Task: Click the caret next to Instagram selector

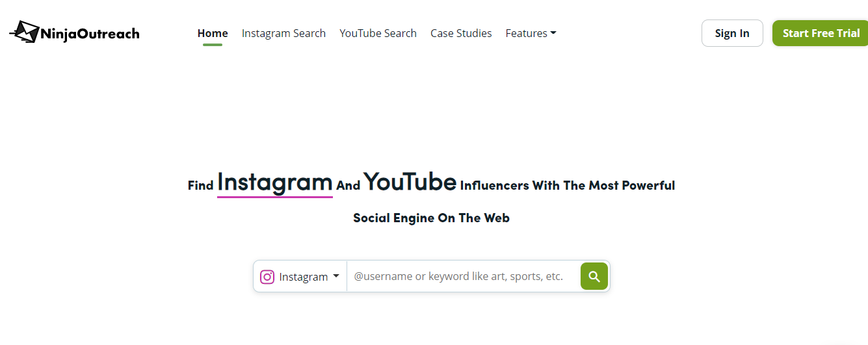Action: (x=336, y=276)
